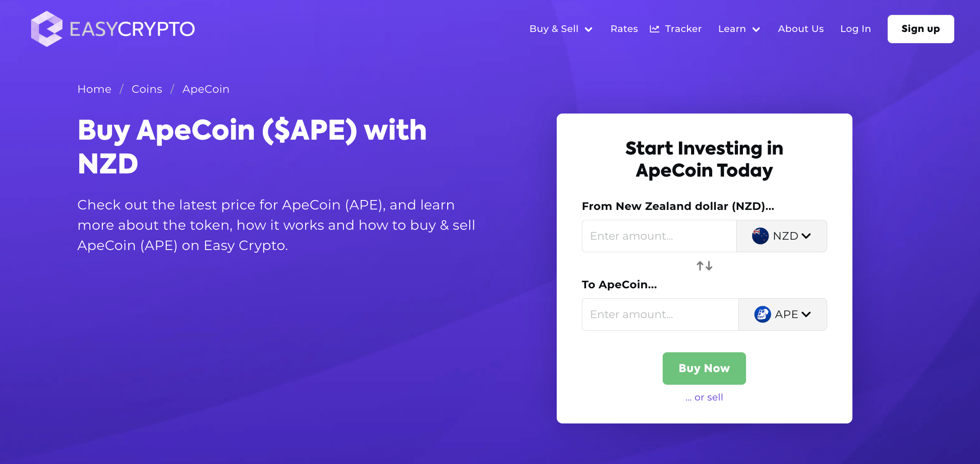Go to the About Us page
Image resolution: width=980 pixels, height=464 pixels.
[x=801, y=29]
